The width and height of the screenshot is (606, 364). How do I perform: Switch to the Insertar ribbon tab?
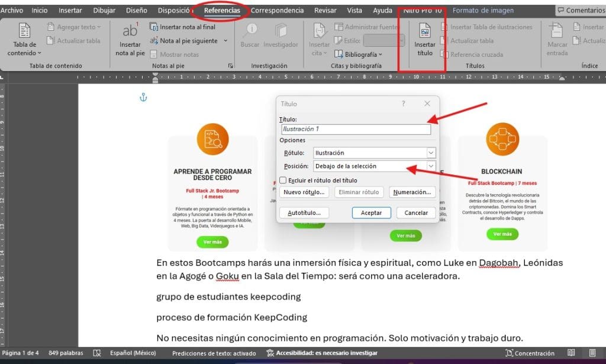click(70, 11)
